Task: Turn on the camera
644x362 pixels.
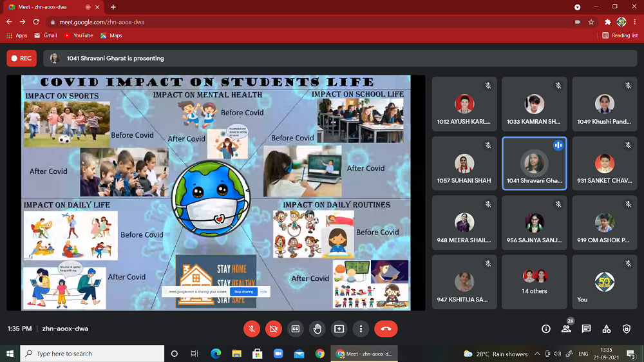Action: point(274,329)
